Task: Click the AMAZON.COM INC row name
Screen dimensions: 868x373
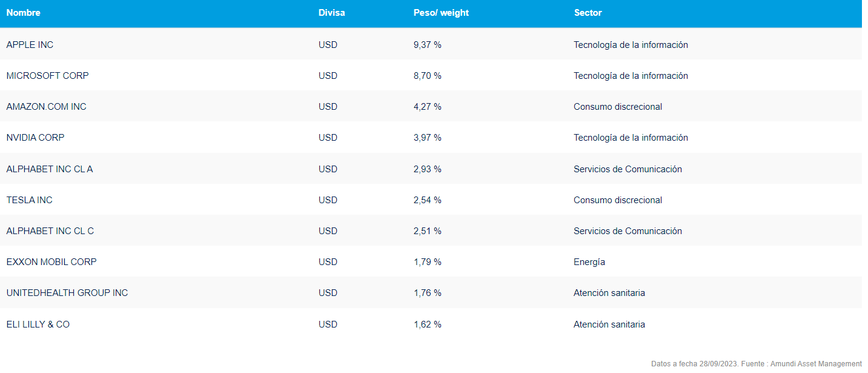Action: pos(46,107)
